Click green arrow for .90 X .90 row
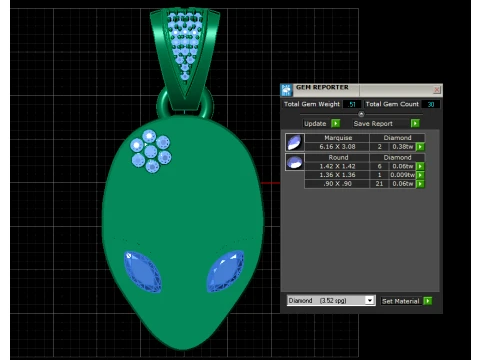 [420, 184]
